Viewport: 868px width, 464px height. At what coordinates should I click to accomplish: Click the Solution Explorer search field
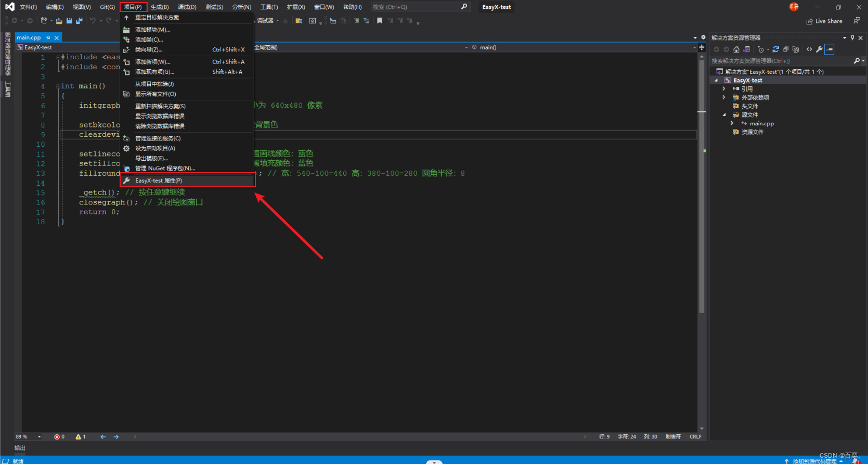click(x=782, y=61)
